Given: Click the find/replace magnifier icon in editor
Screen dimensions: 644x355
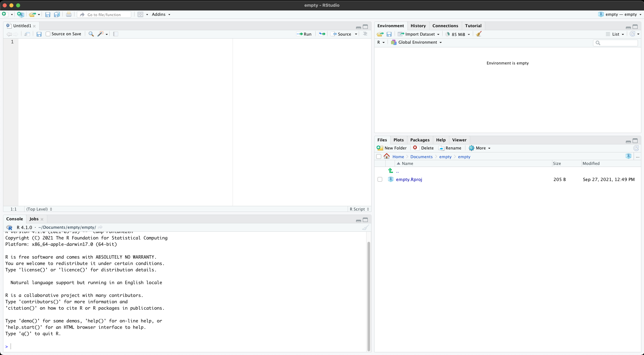Looking at the screenshot, I should click(x=91, y=34).
